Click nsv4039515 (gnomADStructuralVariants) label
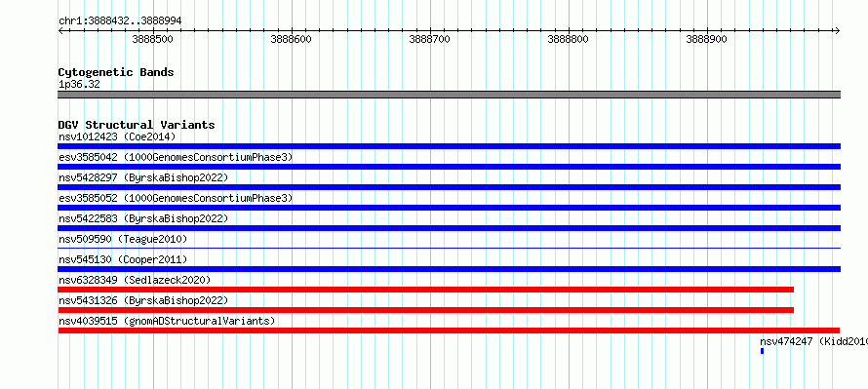 tap(167, 321)
